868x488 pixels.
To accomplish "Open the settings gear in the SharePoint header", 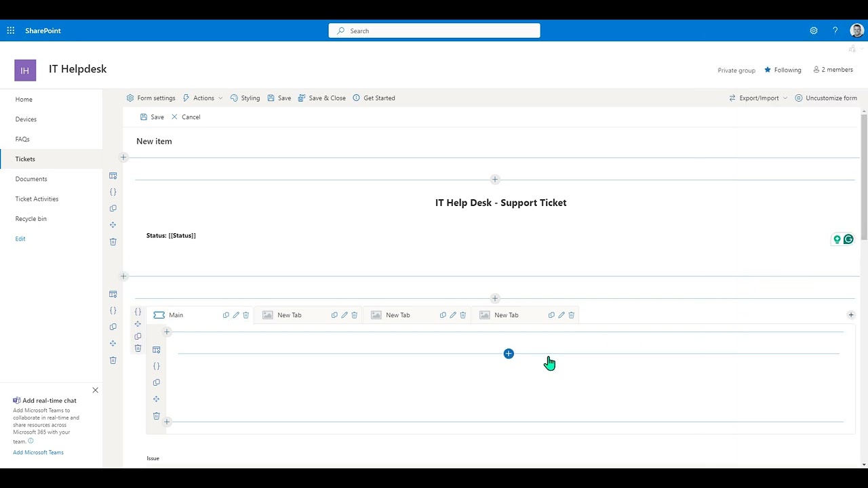I will pyautogui.click(x=814, y=30).
